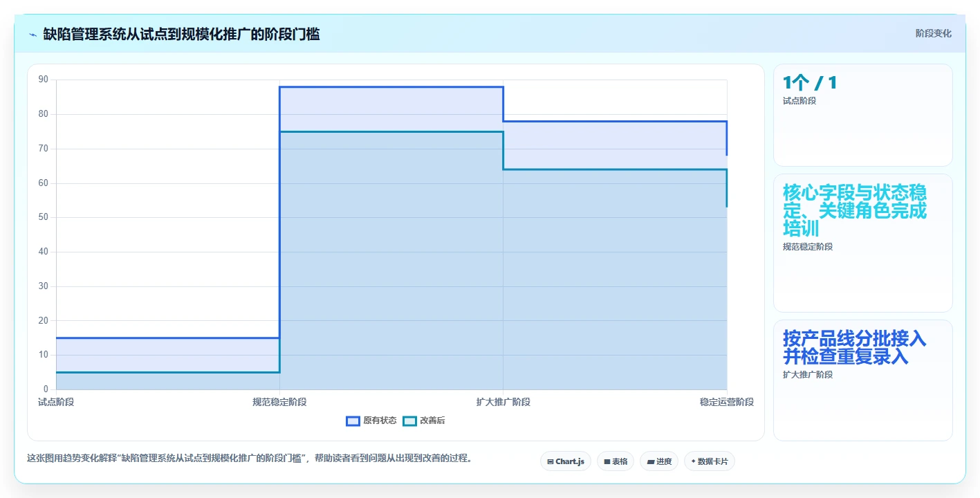This screenshot has height=498, width=980.
Task: Click the 1个 / 1 card value
Action: (810, 83)
